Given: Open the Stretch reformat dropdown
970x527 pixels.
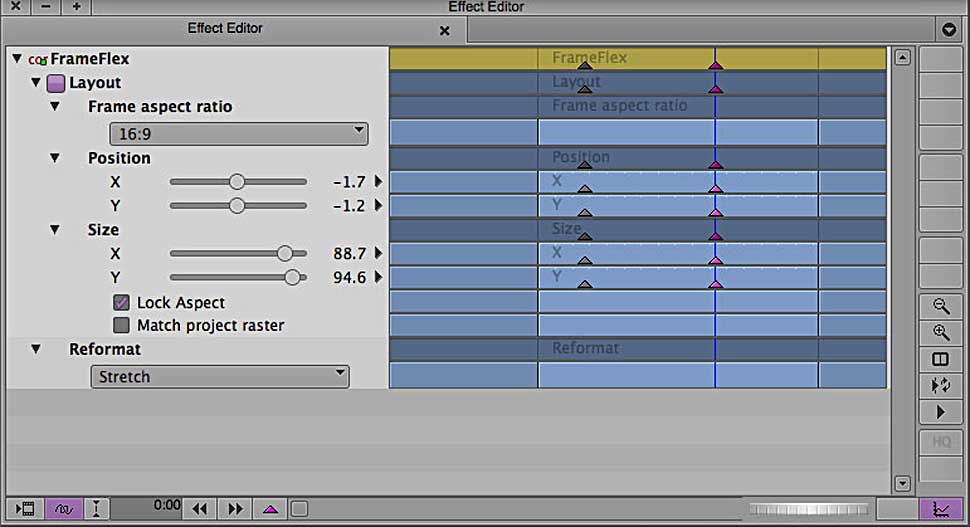Looking at the screenshot, I should tap(219, 377).
